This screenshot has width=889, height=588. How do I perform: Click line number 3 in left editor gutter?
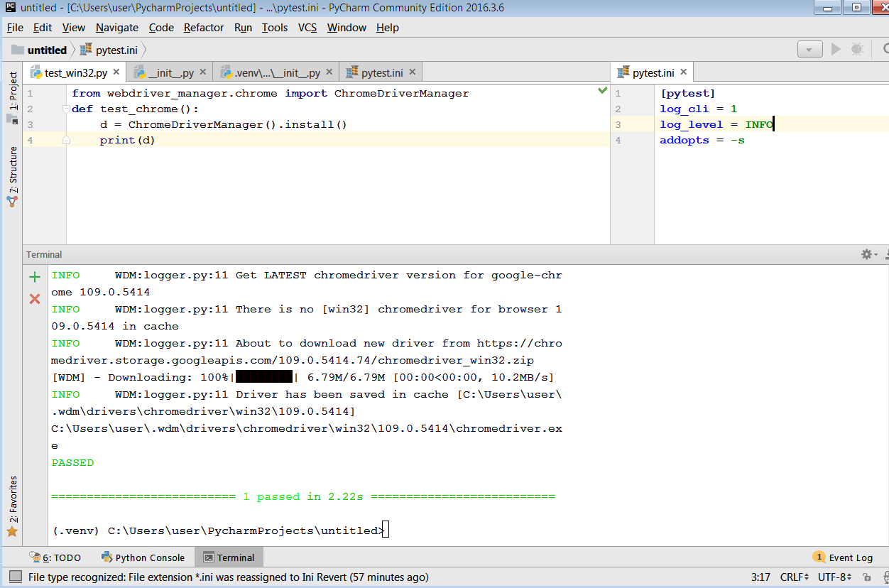(x=30, y=124)
